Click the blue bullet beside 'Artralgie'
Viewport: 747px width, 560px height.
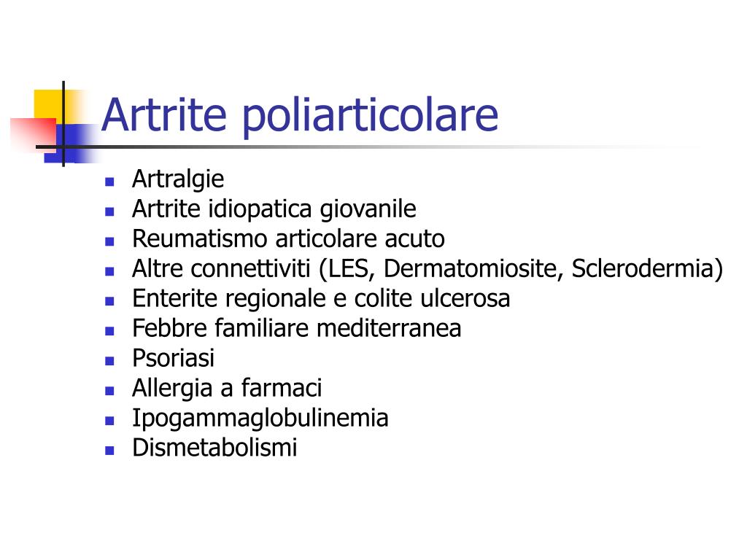(x=109, y=182)
